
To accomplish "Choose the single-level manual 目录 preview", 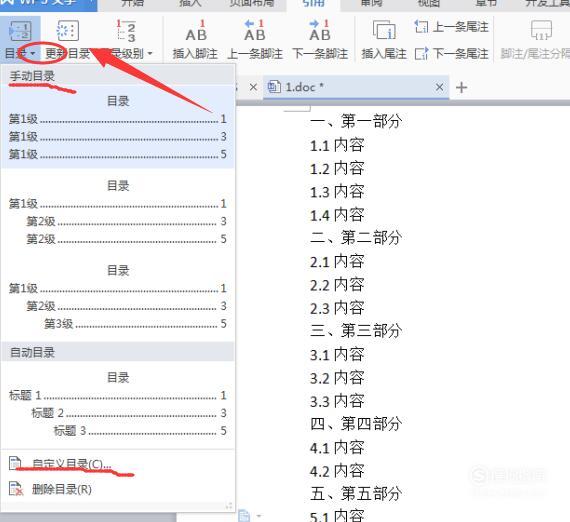I will [118, 127].
